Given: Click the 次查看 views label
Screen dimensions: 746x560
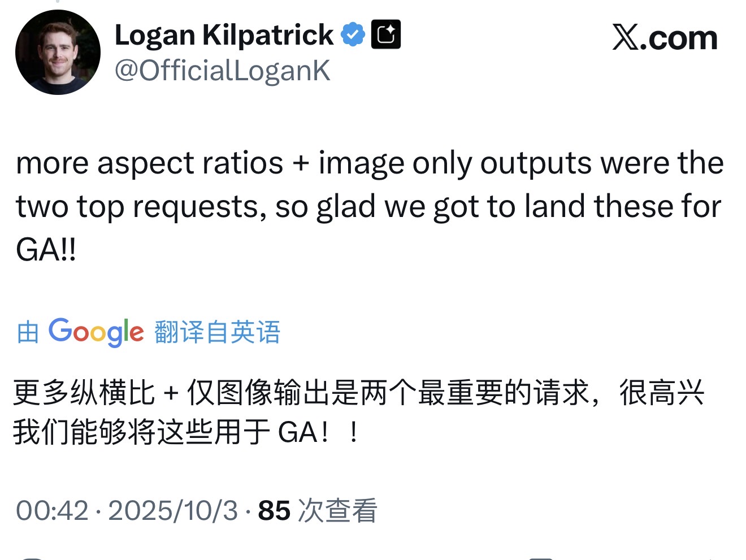Looking at the screenshot, I should 337,510.
